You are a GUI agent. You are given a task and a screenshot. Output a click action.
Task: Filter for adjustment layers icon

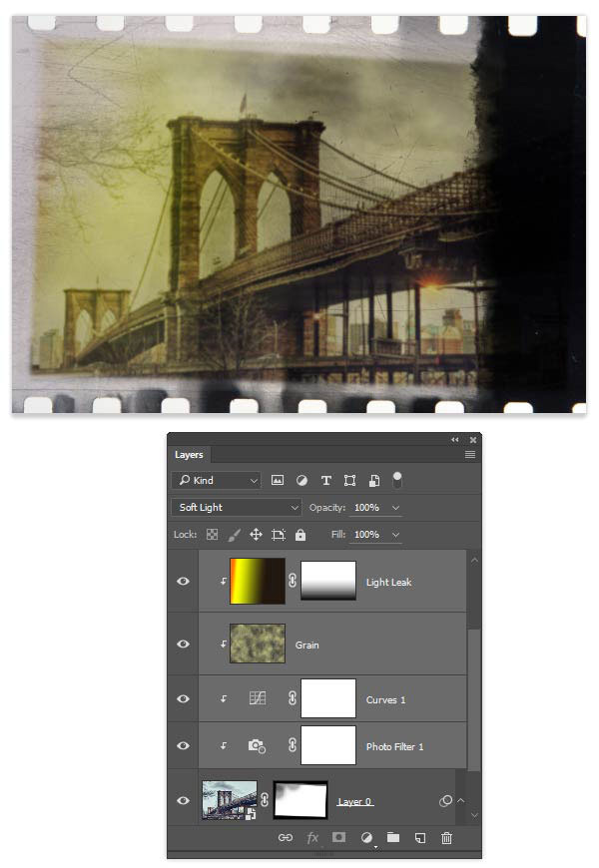click(x=301, y=480)
